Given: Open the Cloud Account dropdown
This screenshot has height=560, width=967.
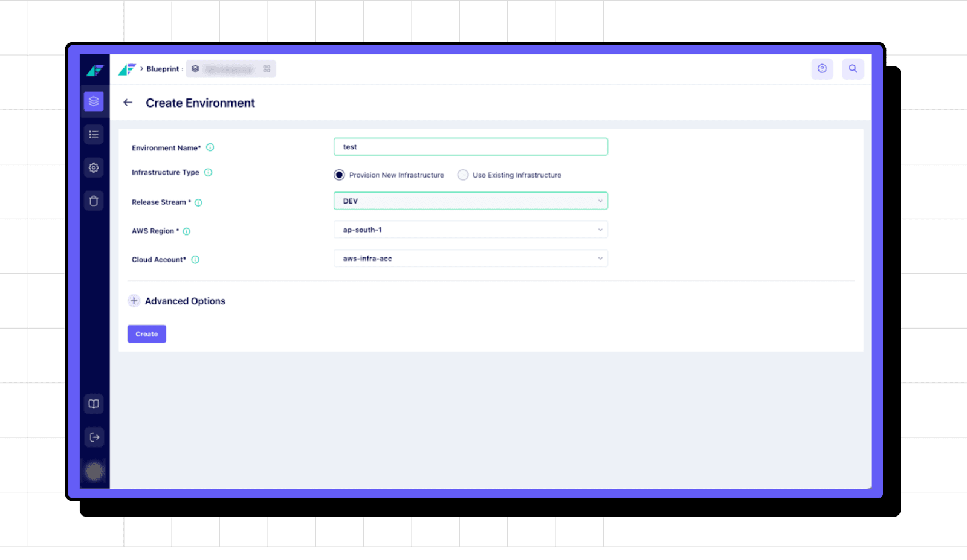Looking at the screenshot, I should 470,259.
